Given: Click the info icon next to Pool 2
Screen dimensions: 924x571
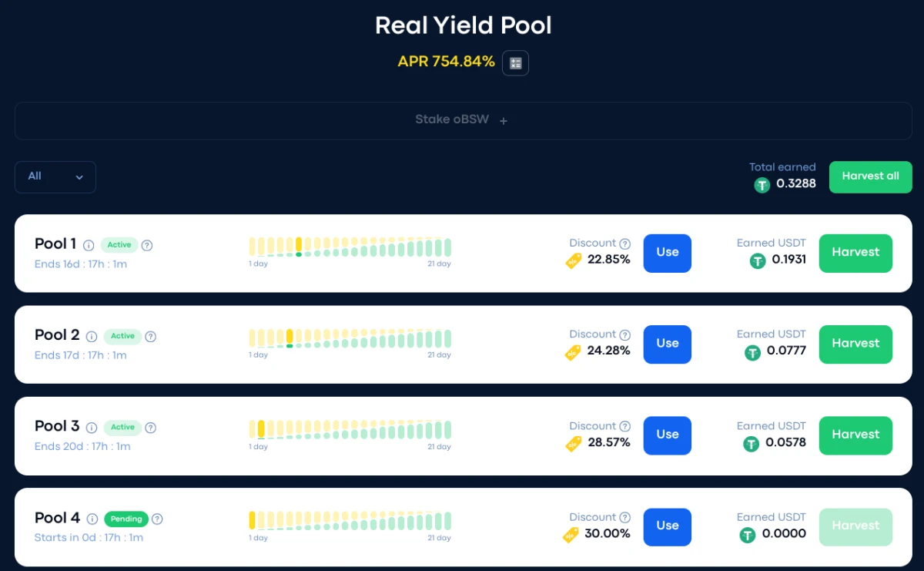Looking at the screenshot, I should coord(92,337).
